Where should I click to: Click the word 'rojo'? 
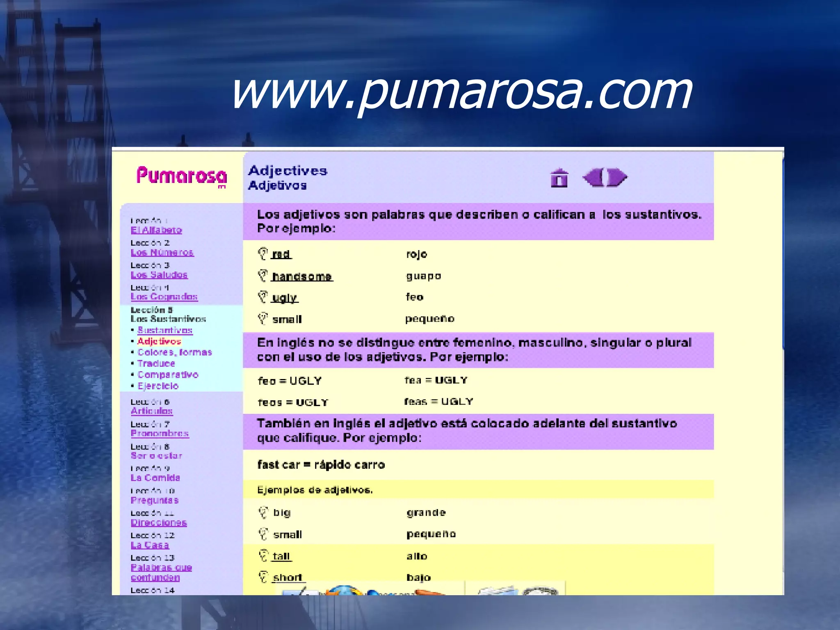(x=417, y=255)
